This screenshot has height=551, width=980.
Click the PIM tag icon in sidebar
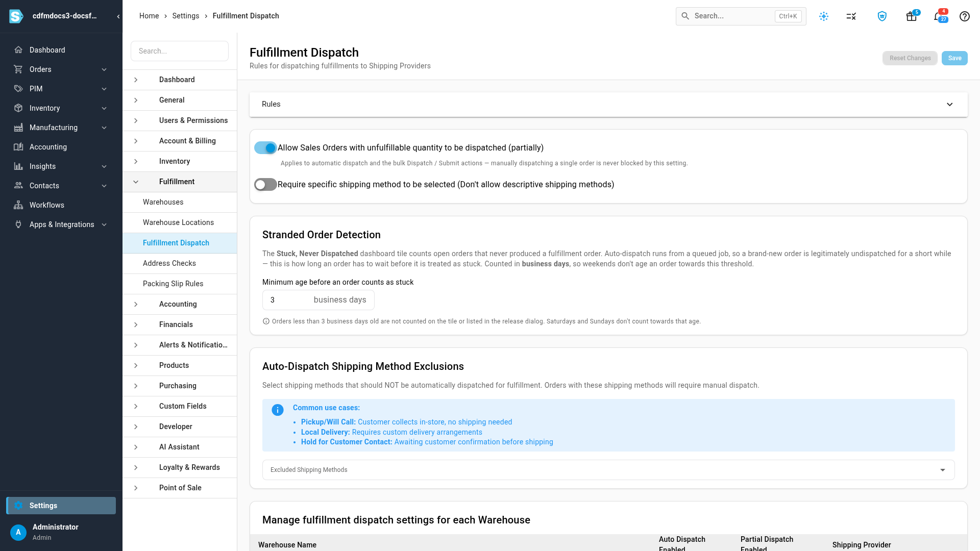pyautogui.click(x=18, y=89)
